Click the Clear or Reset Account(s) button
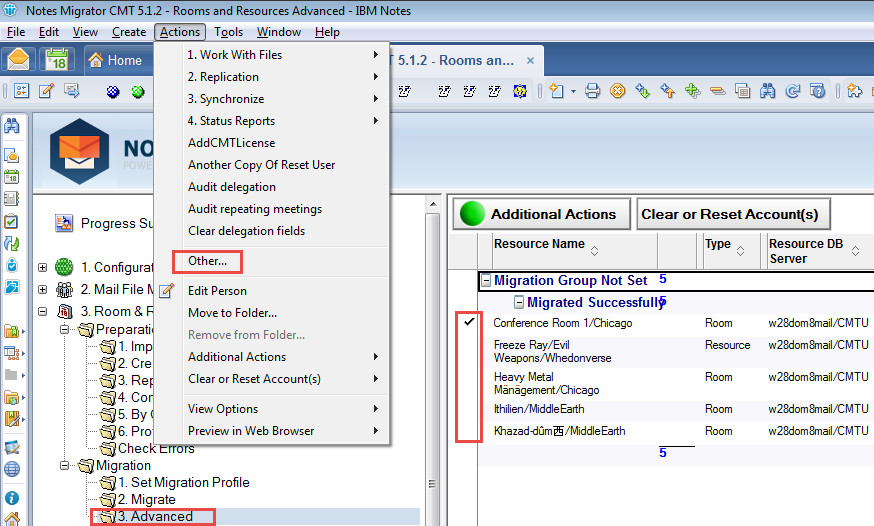 [734, 214]
